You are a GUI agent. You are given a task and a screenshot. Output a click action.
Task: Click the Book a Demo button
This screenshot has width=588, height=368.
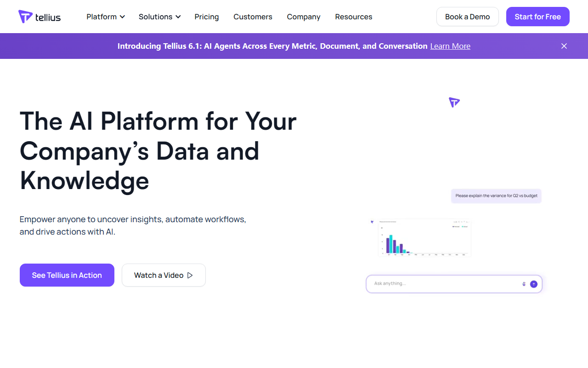[x=468, y=17]
